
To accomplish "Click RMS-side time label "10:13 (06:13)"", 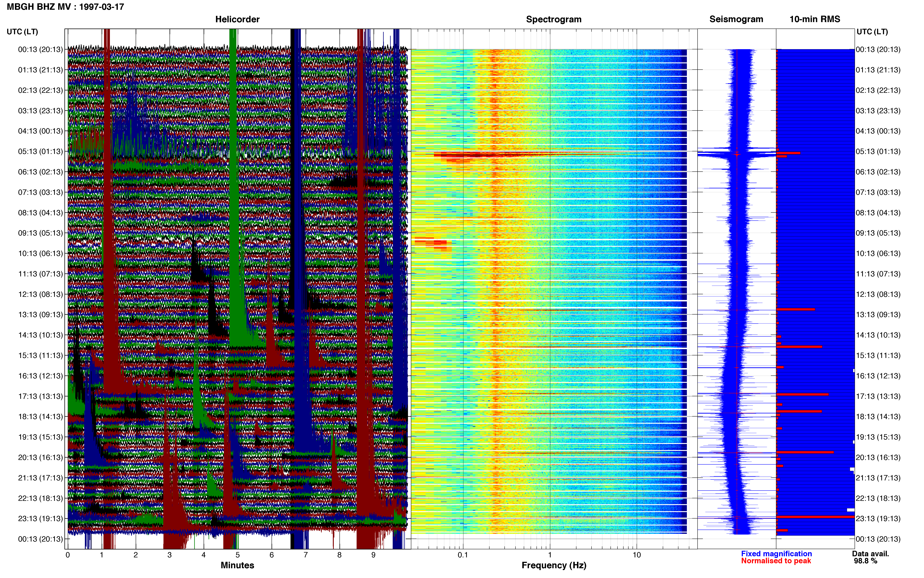I will 878,253.
